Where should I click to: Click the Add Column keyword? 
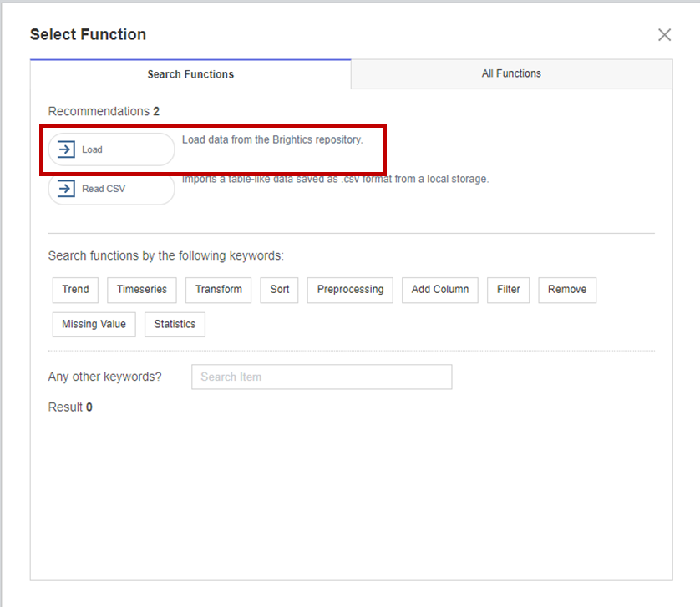[x=440, y=290]
